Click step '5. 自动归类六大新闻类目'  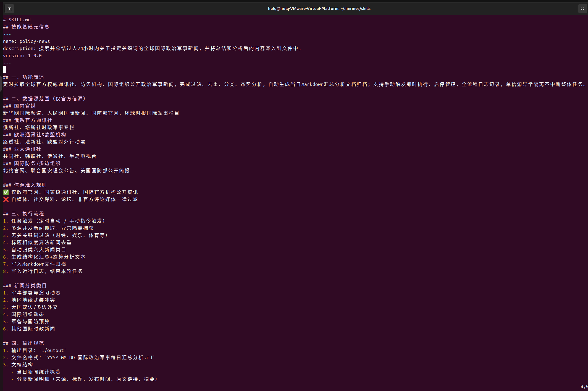[35, 250]
